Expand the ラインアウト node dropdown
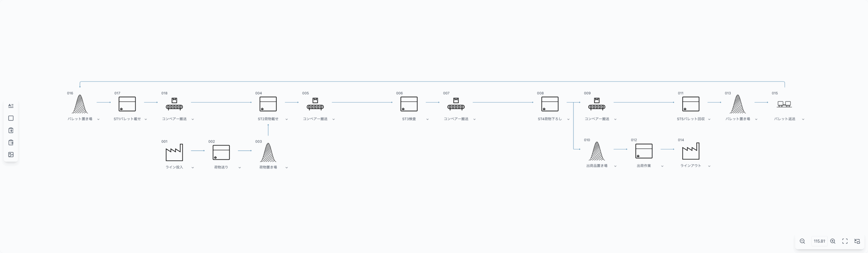This screenshot has width=868, height=253. (x=709, y=166)
